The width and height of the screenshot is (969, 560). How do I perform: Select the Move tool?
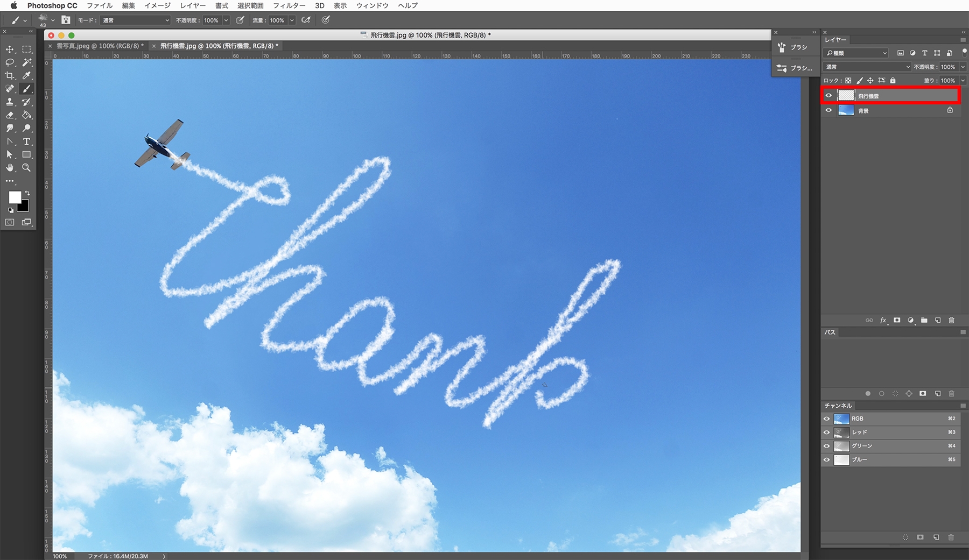click(10, 49)
